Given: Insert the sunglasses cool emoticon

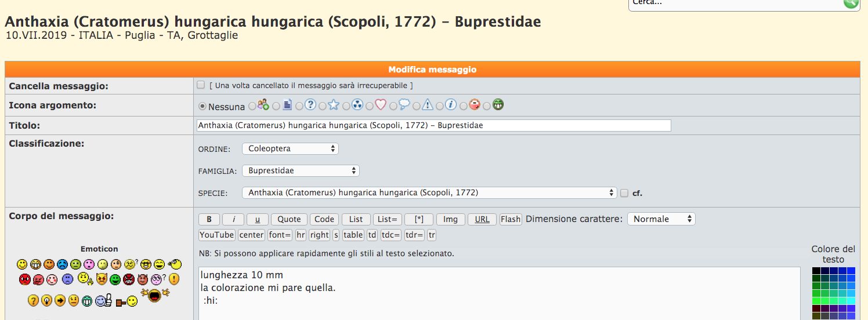Looking at the screenshot, I should tap(145, 265).
